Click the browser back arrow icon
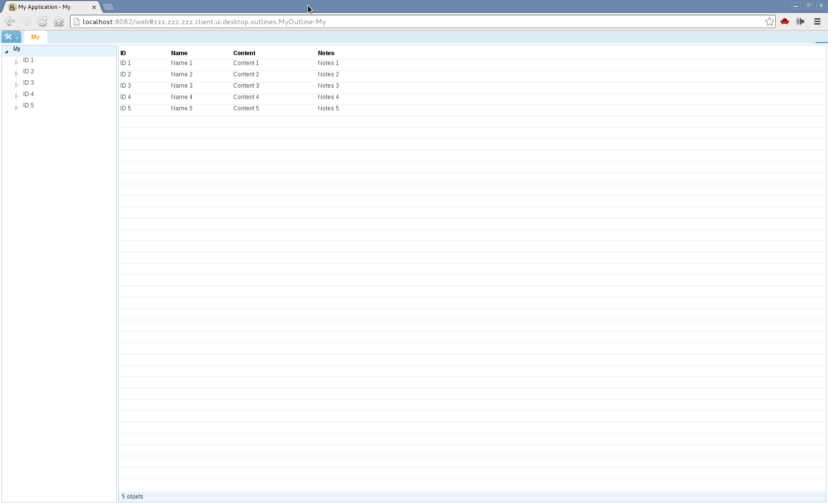Viewport: 828px width, 504px height. tap(9, 22)
